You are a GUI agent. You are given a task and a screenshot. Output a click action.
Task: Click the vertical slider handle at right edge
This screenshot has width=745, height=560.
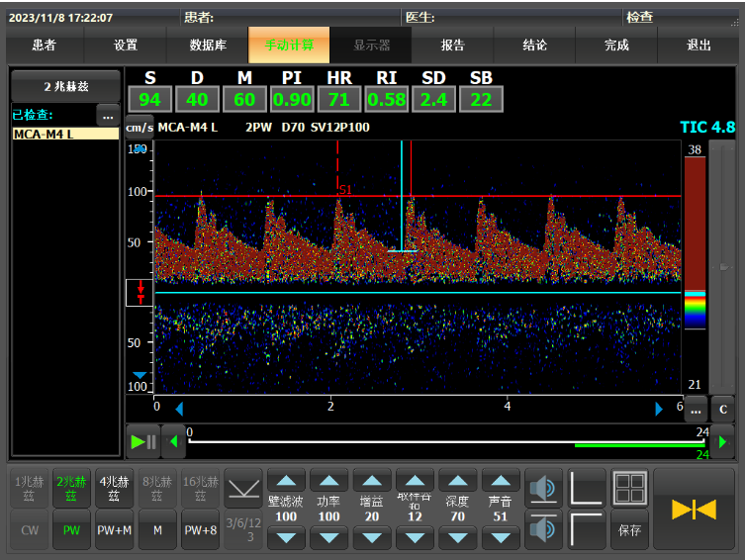(x=723, y=267)
